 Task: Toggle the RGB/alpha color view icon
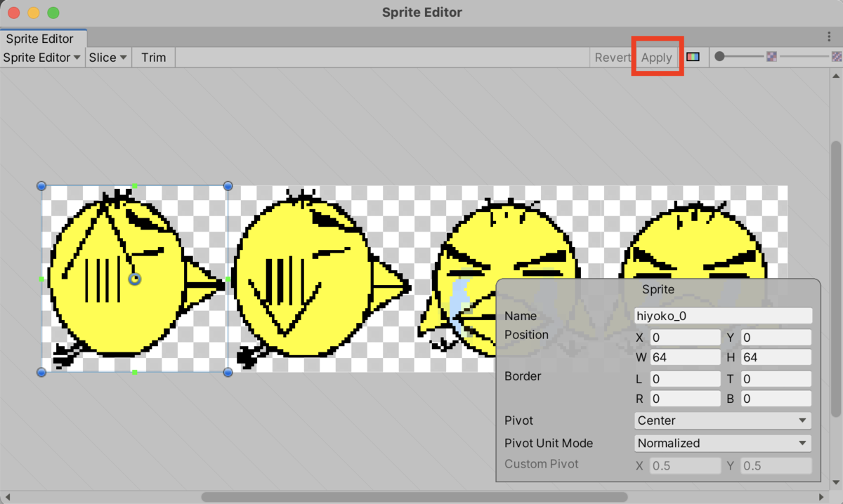tap(693, 57)
